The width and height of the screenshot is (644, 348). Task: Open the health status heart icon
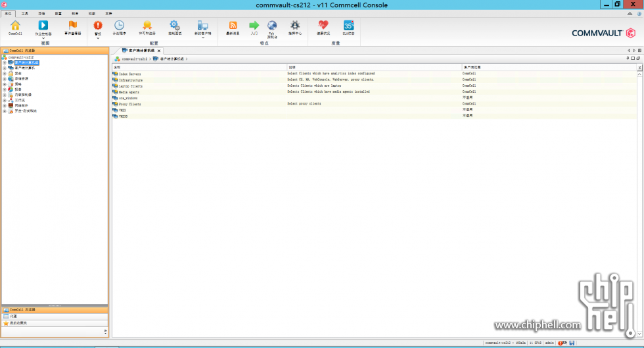pos(323,26)
